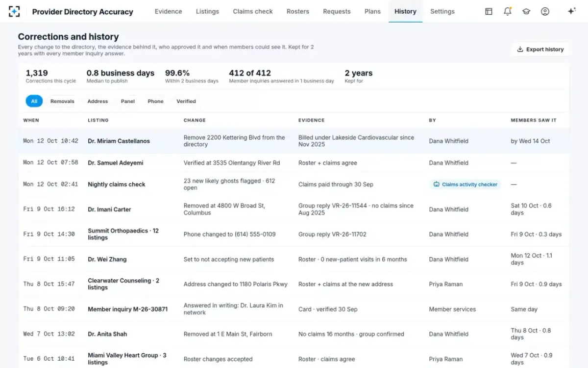The height and width of the screenshot is (368, 588).
Task: Click timestamp 'Mon 12 Oct 10:42'
Action: click(50, 141)
